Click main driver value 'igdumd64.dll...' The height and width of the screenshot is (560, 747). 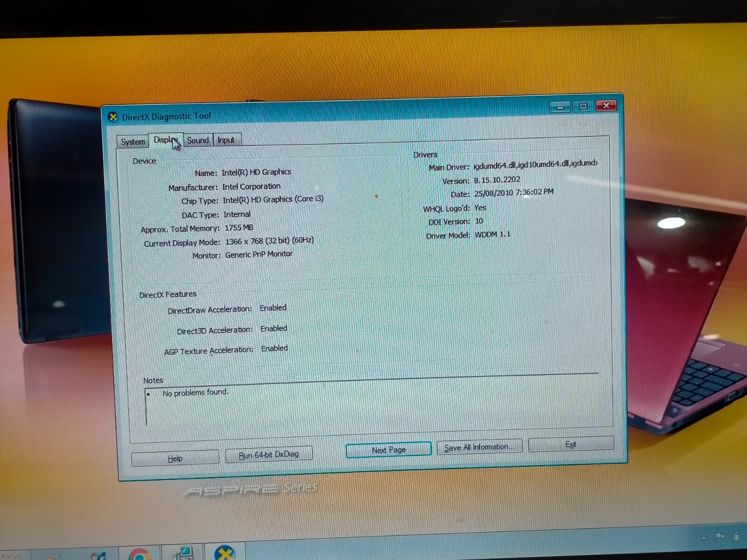point(536,164)
